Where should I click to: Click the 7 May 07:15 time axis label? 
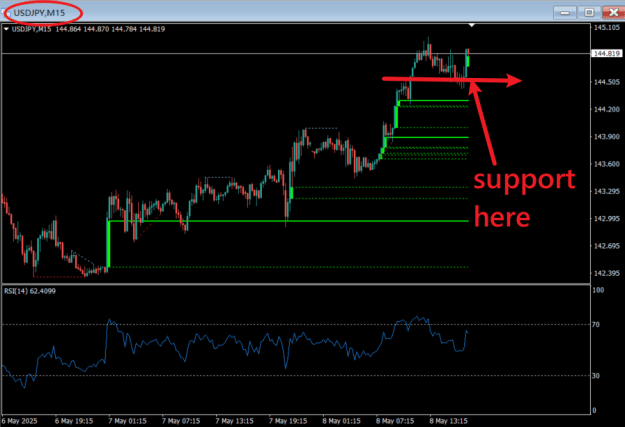[x=181, y=421]
